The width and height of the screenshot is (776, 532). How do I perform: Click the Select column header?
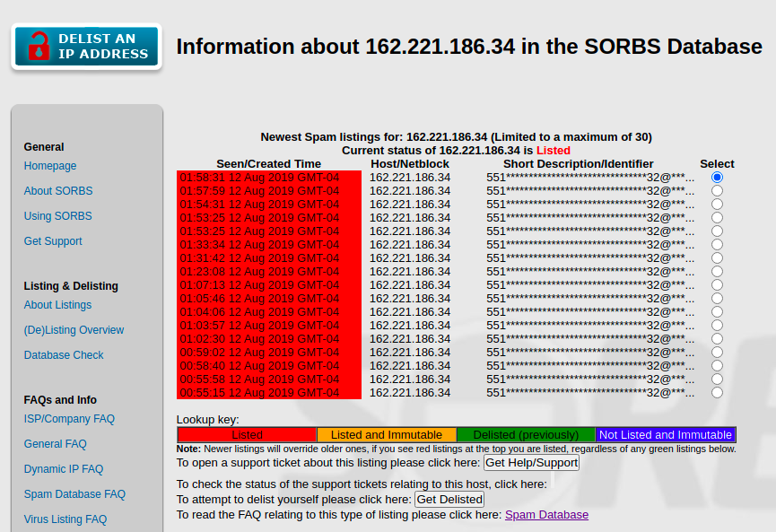(717, 164)
